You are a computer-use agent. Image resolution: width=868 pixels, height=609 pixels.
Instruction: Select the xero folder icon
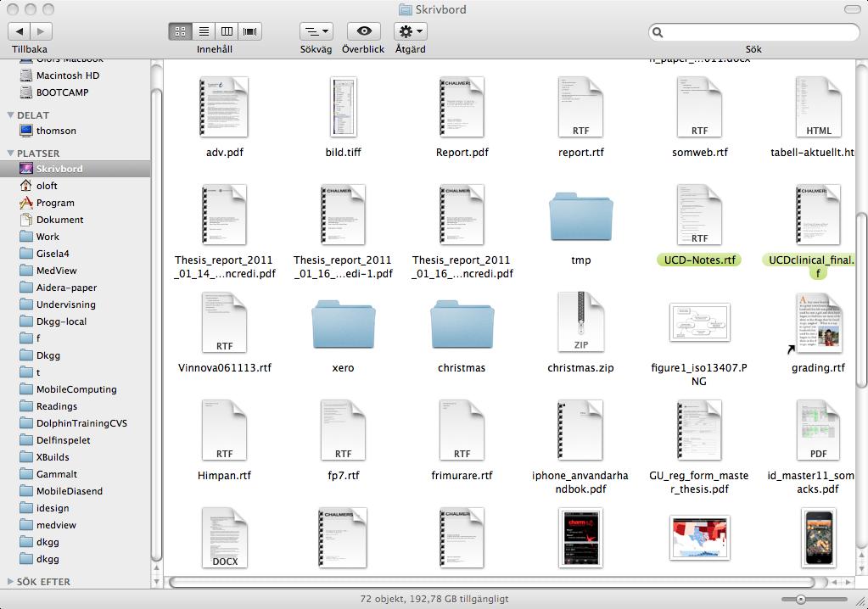(344, 323)
